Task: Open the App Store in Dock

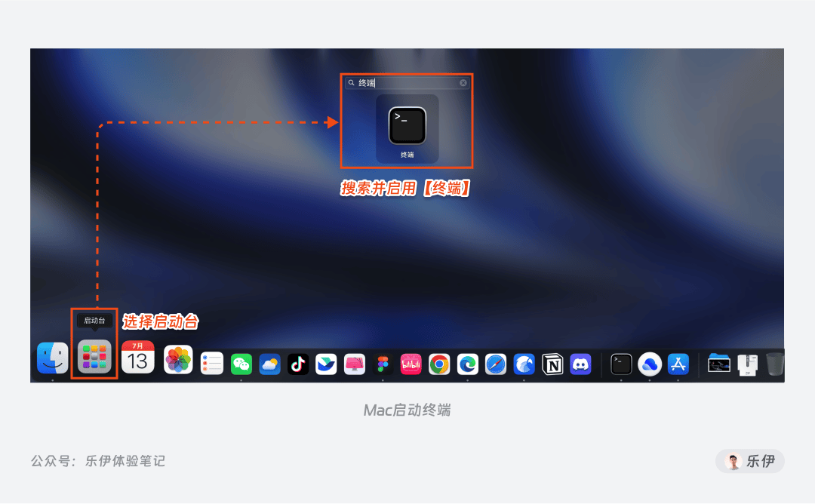Action: [x=678, y=364]
